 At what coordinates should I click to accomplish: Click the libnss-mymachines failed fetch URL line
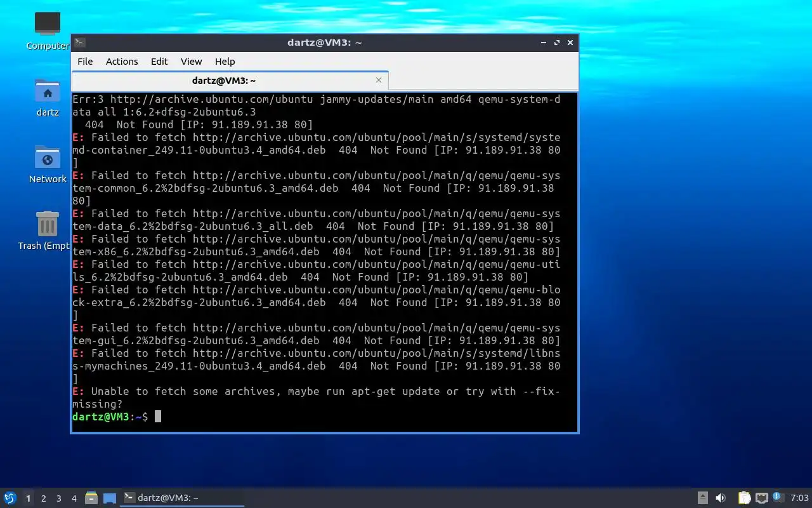tap(316, 353)
